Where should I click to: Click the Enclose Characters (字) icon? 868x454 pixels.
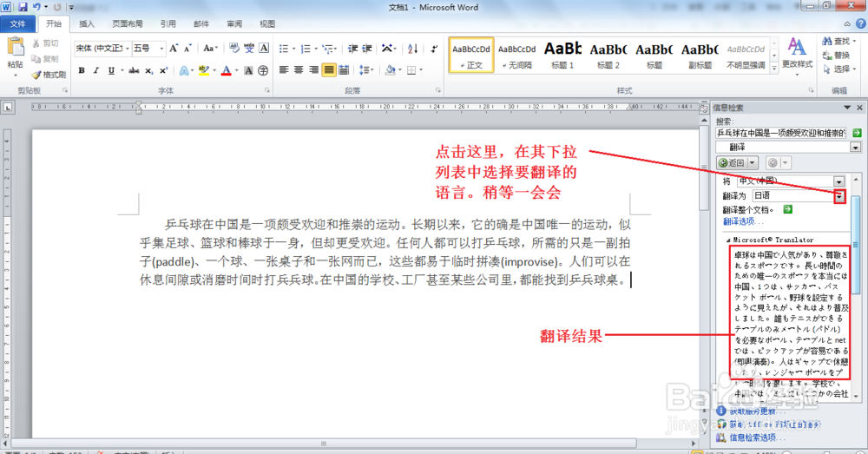pyautogui.click(x=263, y=70)
